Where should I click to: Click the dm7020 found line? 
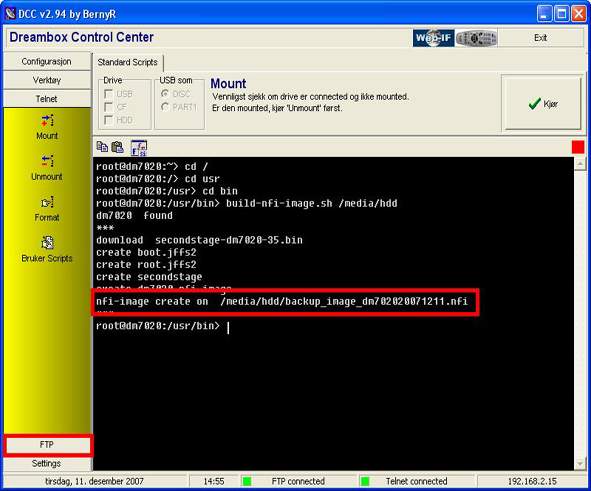point(134,216)
